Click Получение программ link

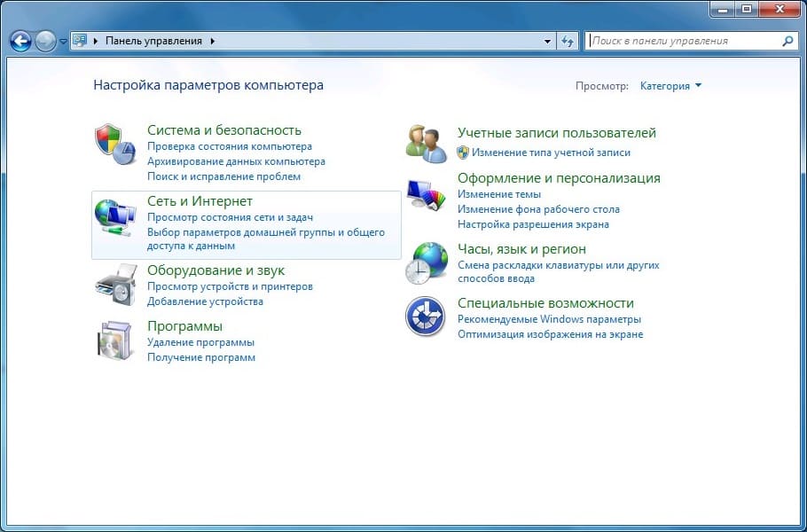point(201,357)
